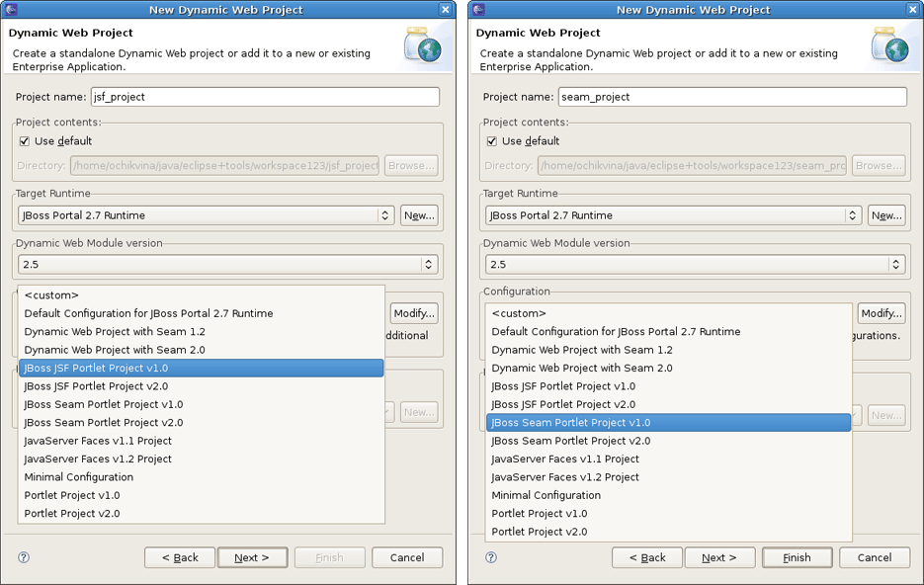Cancel the jsf_project dialog

[x=407, y=557]
